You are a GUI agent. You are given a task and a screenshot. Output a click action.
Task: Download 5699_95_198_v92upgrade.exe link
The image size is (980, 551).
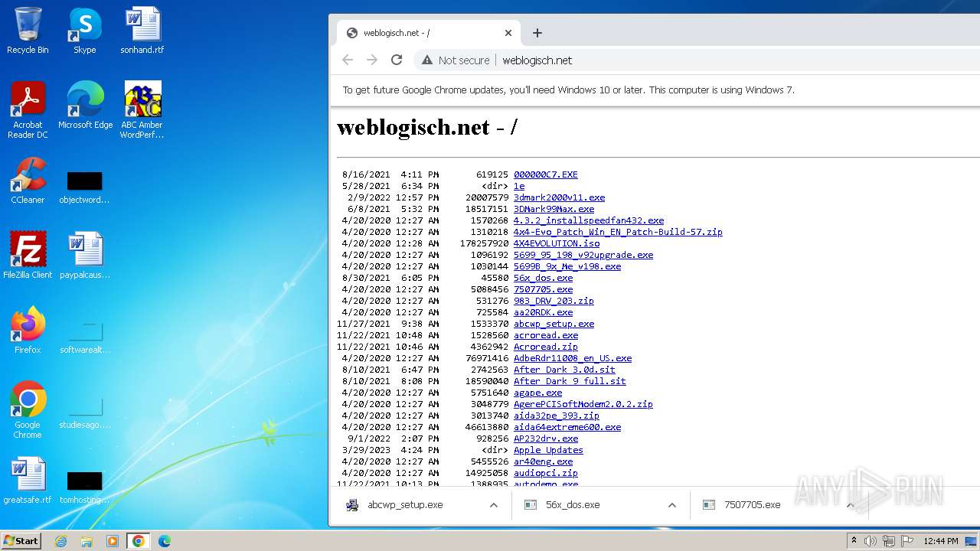(x=583, y=255)
